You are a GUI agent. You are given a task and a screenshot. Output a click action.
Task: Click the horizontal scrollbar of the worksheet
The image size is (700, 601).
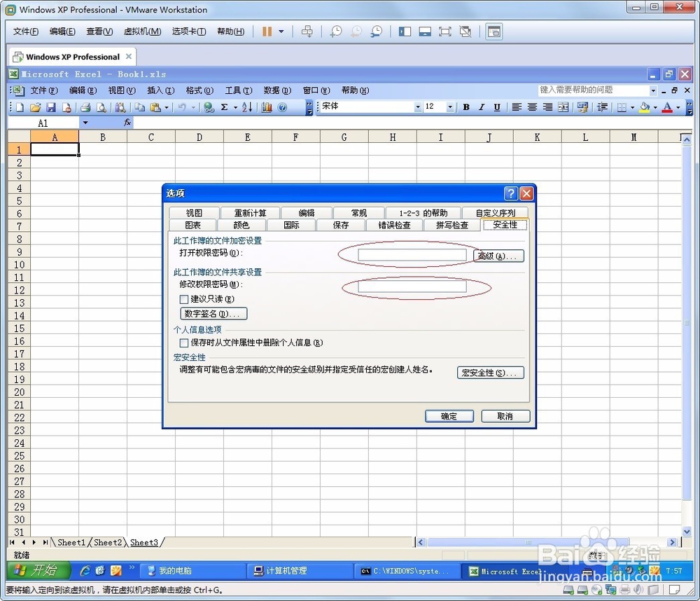coord(547,542)
